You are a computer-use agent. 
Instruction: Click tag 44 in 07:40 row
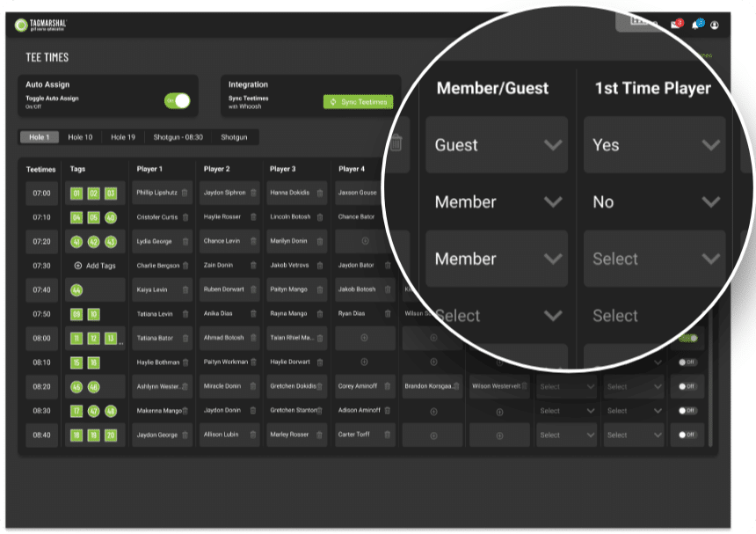coord(76,289)
